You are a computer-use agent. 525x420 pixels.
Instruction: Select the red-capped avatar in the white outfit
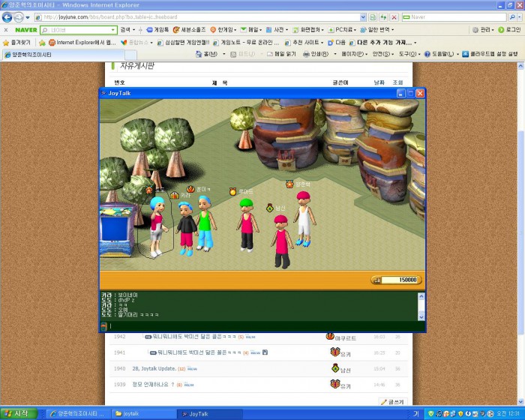pyautogui.click(x=302, y=217)
